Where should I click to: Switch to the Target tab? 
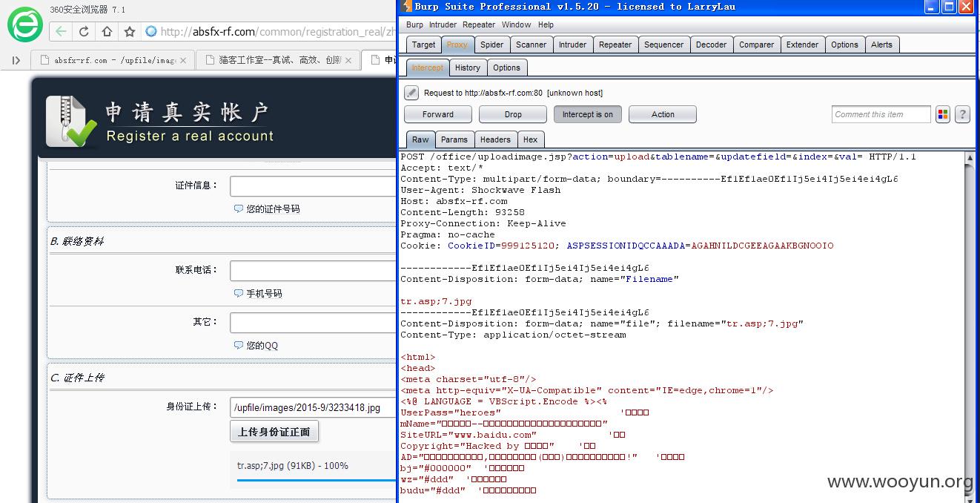(423, 45)
